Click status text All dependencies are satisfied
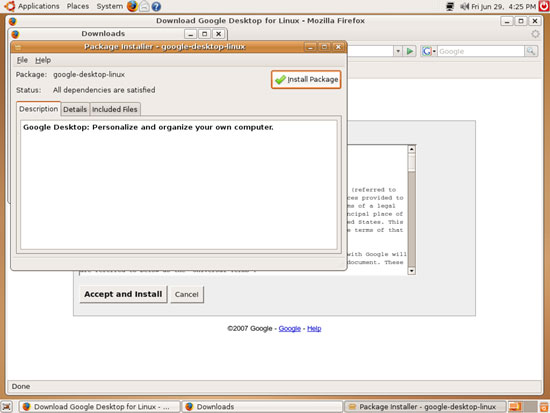Image resolution: width=550 pixels, height=413 pixels. click(104, 90)
